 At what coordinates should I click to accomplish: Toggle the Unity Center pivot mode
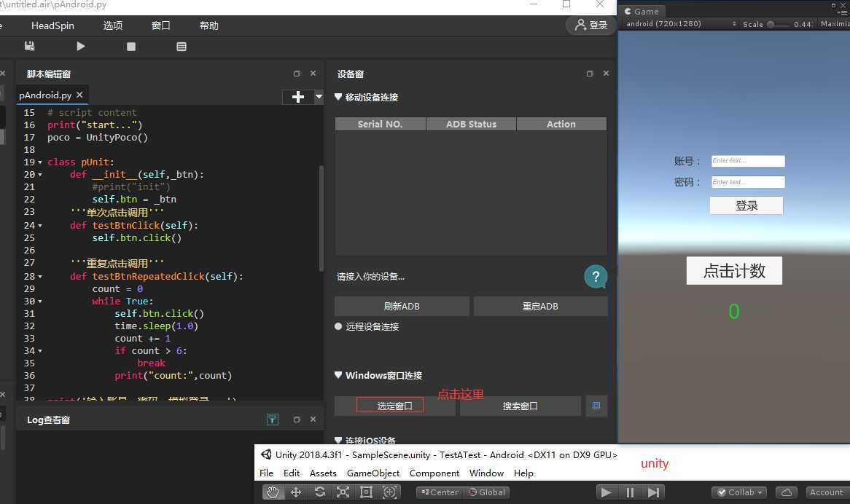point(440,492)
